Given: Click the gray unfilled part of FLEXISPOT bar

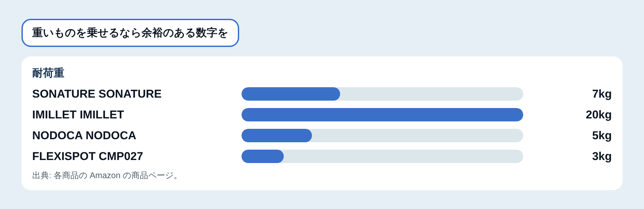Looking at the screenshot, I should (404, 156).
